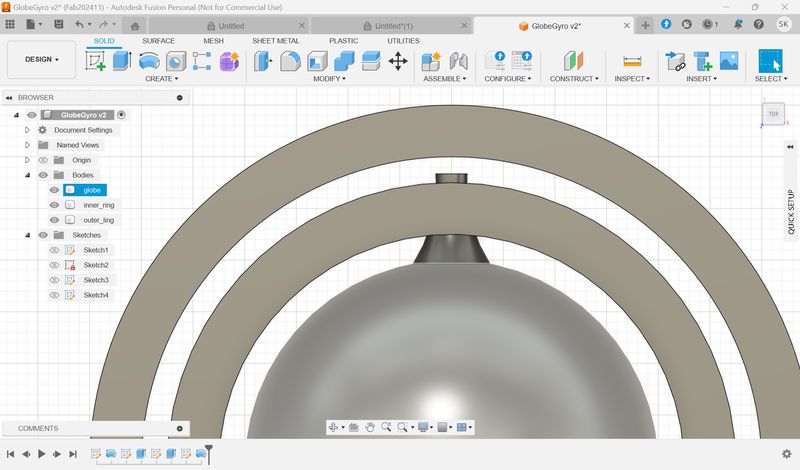Open the Data Panel grid icon
The height and width of the screenshot is (470, 800).
pyautogui.click(x=10, y=24)
